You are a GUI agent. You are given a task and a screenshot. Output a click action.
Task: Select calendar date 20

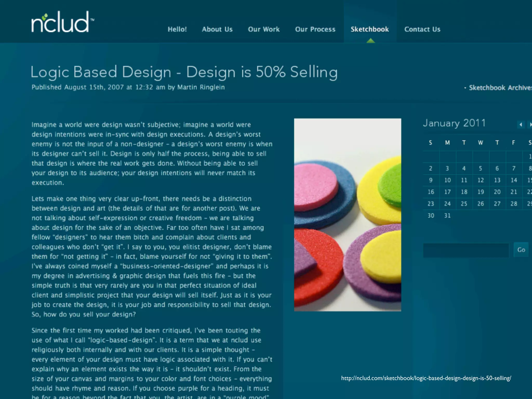(x=497, y=192)
